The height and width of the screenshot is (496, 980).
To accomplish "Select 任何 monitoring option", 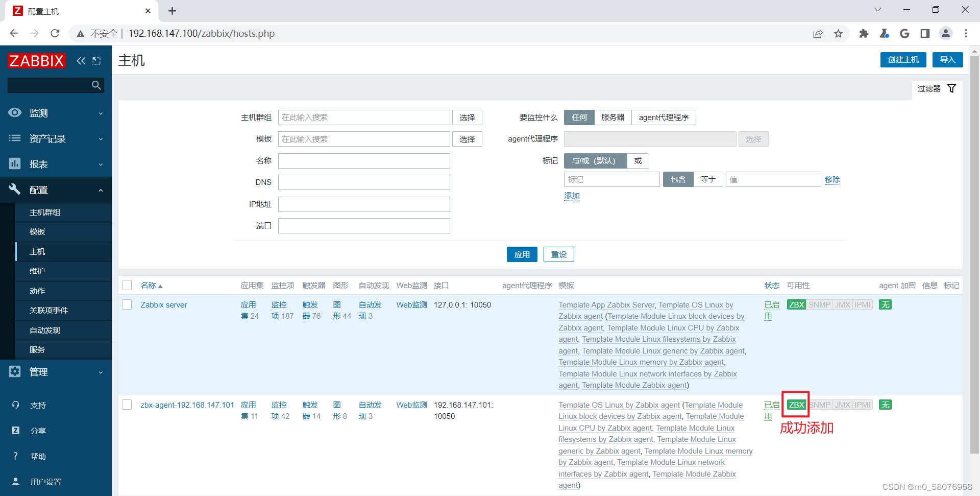I will (579, 117).
